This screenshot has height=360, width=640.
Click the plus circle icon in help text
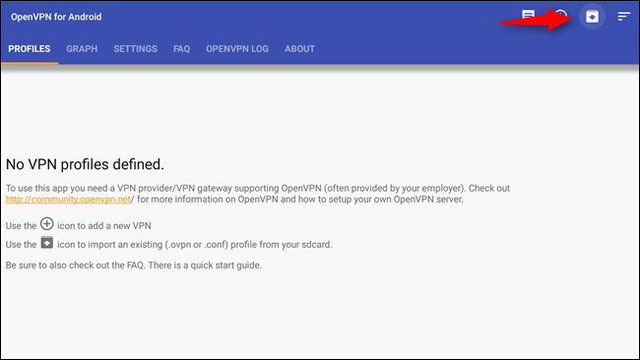pyautogui.click(x=47, y=224)
